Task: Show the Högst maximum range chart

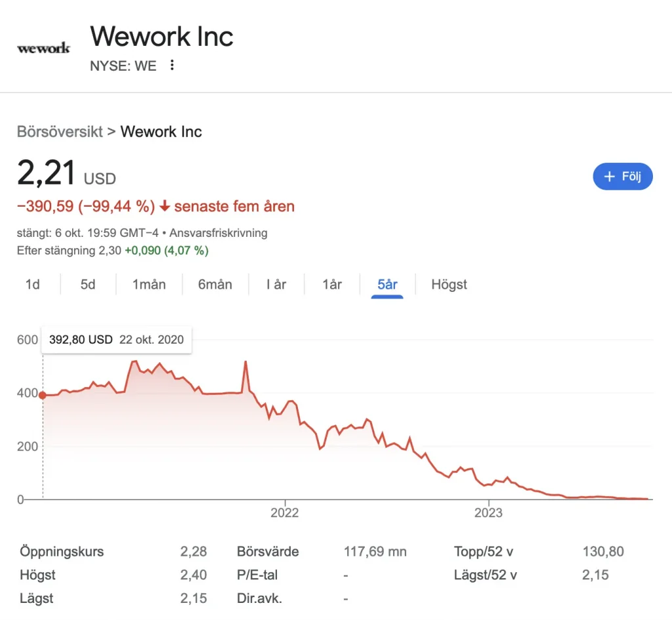Action: coord(449,284)
